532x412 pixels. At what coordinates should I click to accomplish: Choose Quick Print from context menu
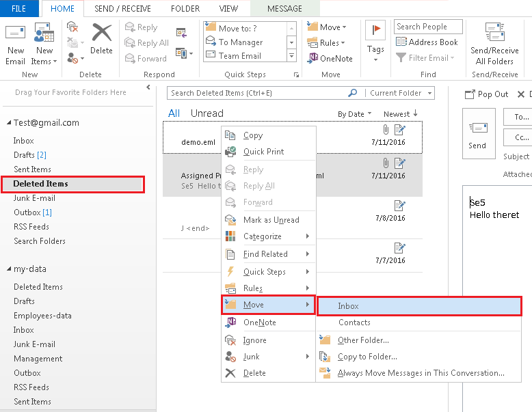[x=268, y=152]
